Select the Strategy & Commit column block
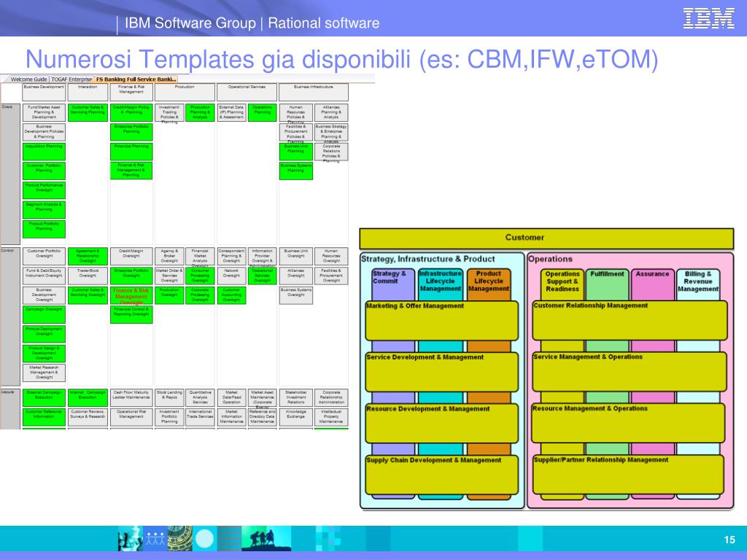747x560 pixels. pyautogui.click(x=393, y=284)
